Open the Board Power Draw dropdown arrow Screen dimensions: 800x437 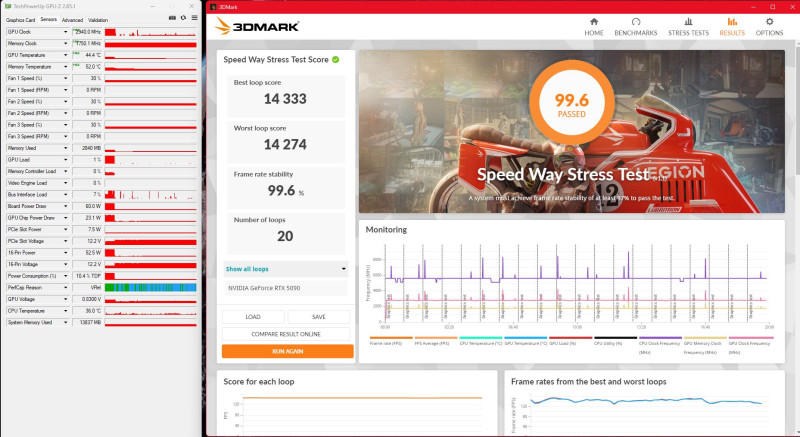tap(65, 206)
